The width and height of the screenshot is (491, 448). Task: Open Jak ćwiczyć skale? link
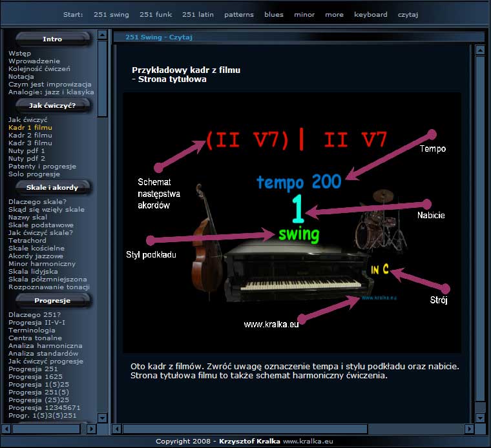41,233
